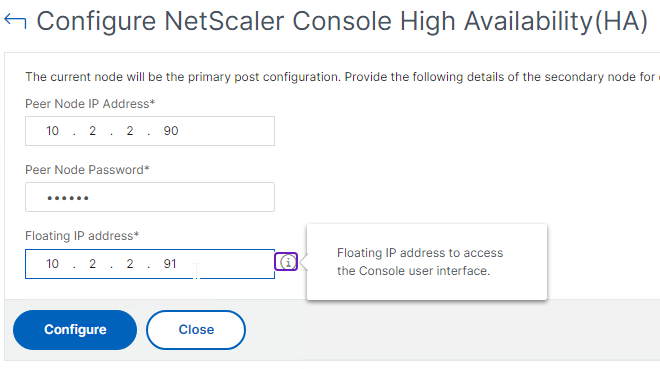Click the Configure button

(75, 330)
